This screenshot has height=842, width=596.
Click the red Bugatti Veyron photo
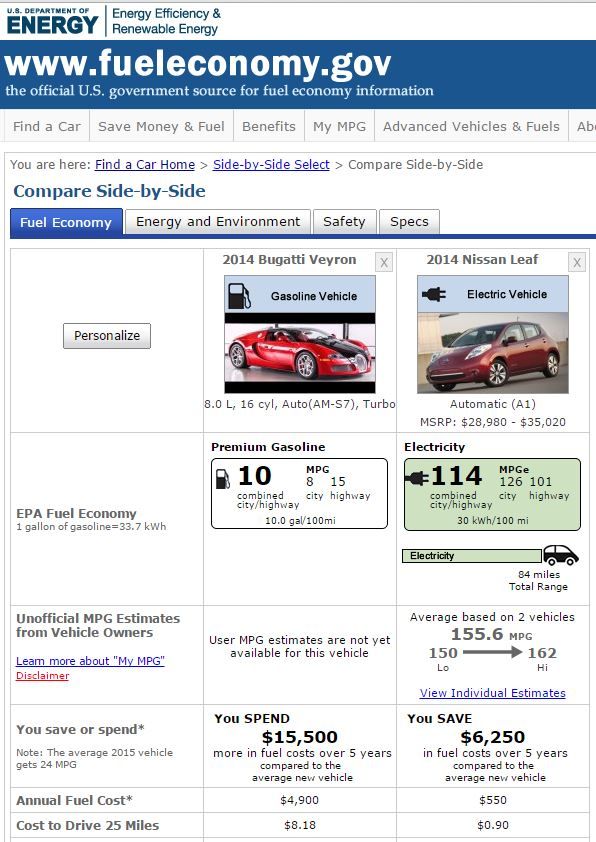tap(300, 353)
